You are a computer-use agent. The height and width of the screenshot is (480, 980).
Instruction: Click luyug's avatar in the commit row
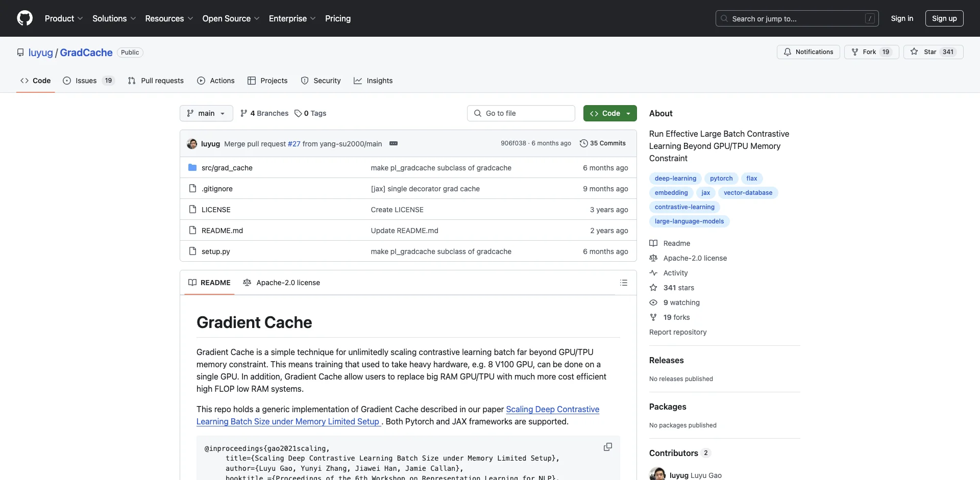pyautogui.click(x=192, y=144)
